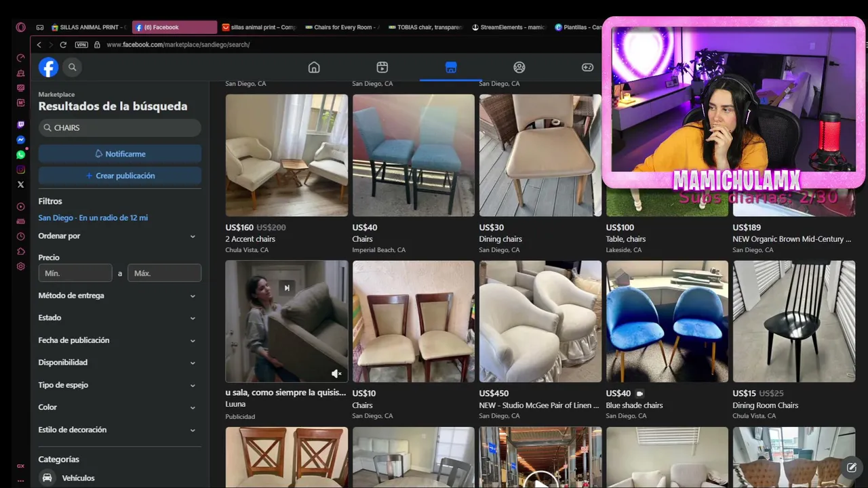Open Instagram in the Opera sidebar
The height and width of the screenshot is (488, 868).
[x=21, y=169]
